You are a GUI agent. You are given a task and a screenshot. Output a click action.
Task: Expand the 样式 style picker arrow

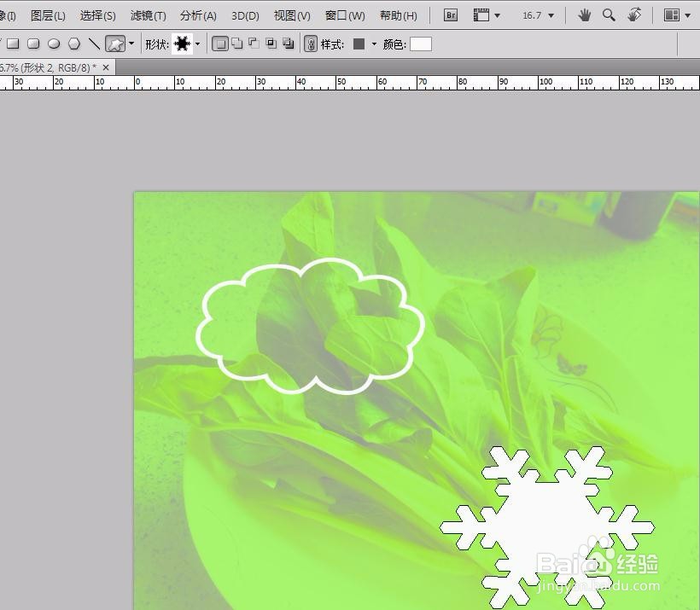(374, 44)
